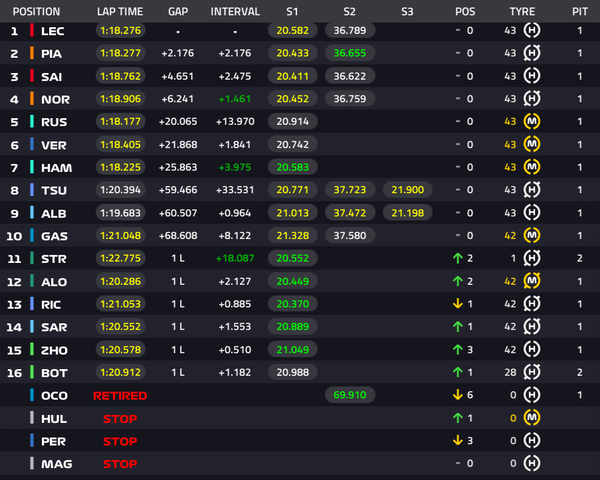Click sector 1 time 20.370
This screenshot has height=480, width=600.
292,304
